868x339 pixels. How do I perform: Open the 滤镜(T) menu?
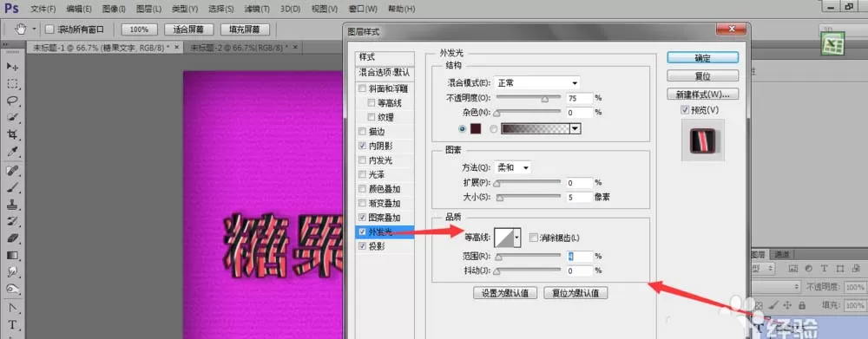(256, 9)
